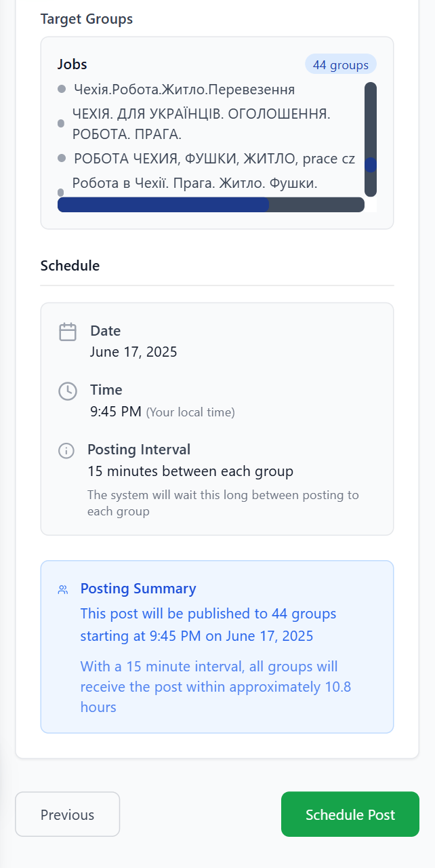Viewport: 435px width, 868px height.
Task: Click the bullet dot before РОБОТА ЧЕХИЯ, ФУШКИ
Action: (x=62, y=158)
